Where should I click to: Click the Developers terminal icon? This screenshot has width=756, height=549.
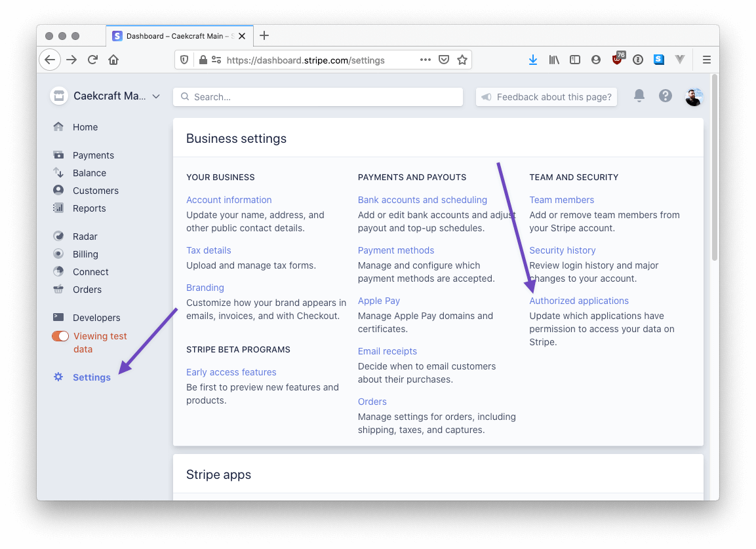tap(60, 317)
